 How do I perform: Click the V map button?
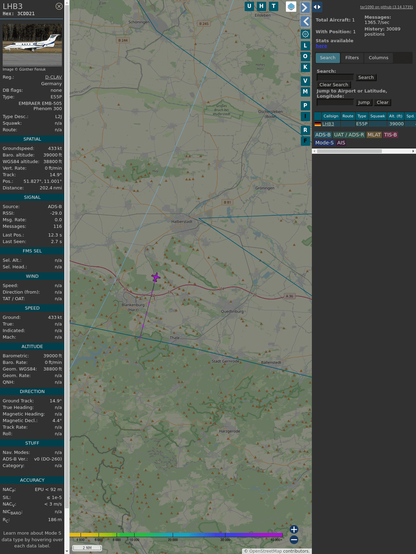tap(305, 81)
